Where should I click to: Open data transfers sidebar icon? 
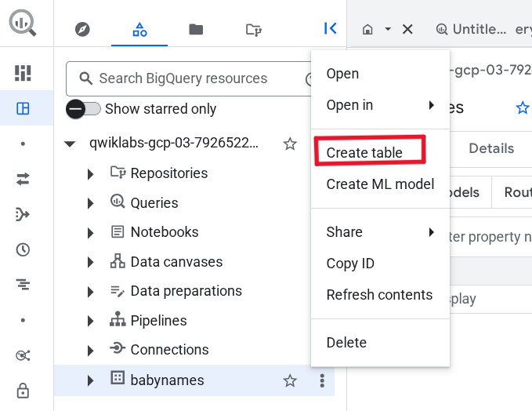click(23, 179)
